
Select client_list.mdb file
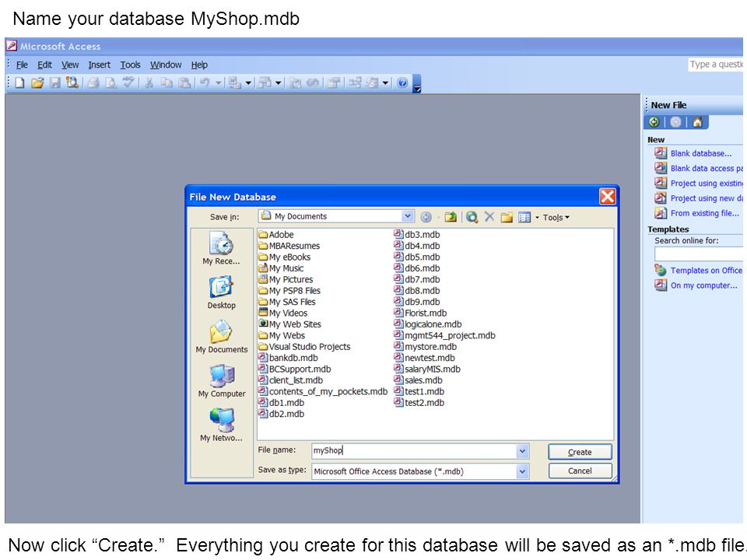pyautogui.click(x=290, y=380)
